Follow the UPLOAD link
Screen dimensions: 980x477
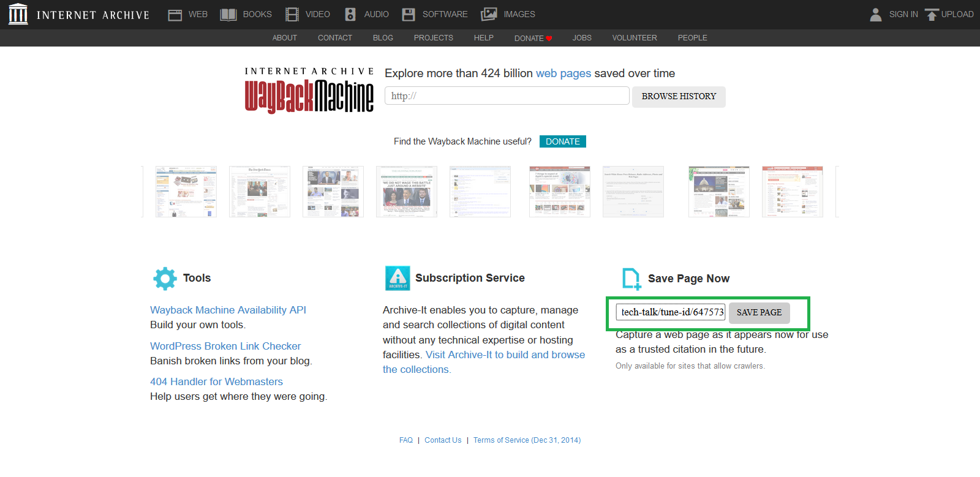(x=957, y=15)
